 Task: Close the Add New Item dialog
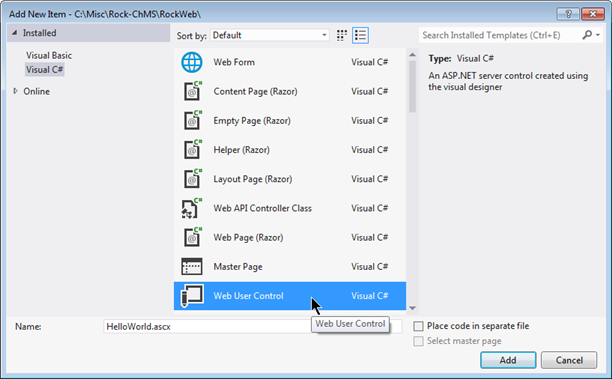coord(592,14)
